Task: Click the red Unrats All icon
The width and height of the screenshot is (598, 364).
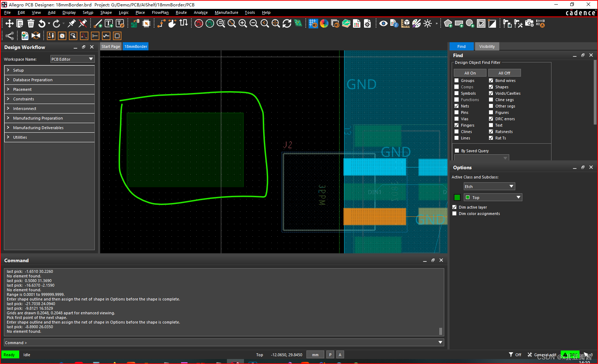Action: coord(199,23)
